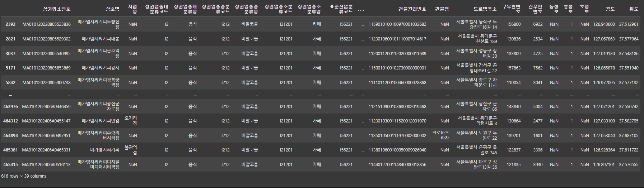This screenshot has height=188, width=644.
Task: Click the store name 메가엠지씨커피강서
Action: pyautogui.click(x=101, y=68)
